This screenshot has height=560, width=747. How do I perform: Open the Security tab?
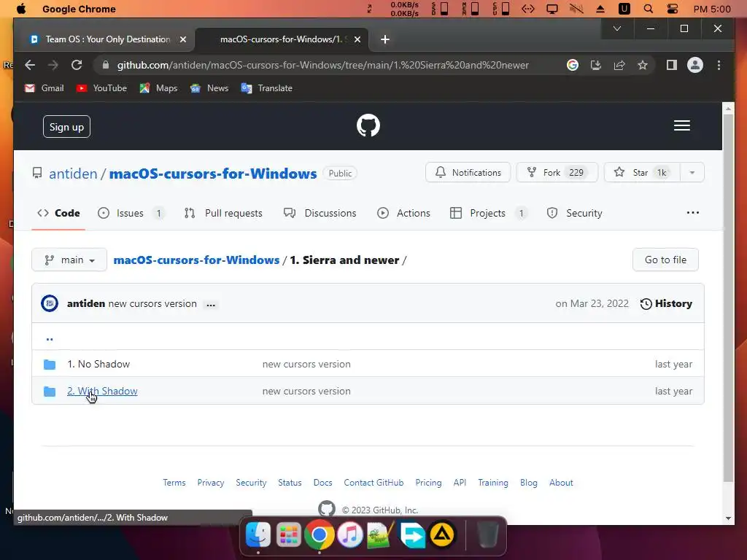pos(574,213)
